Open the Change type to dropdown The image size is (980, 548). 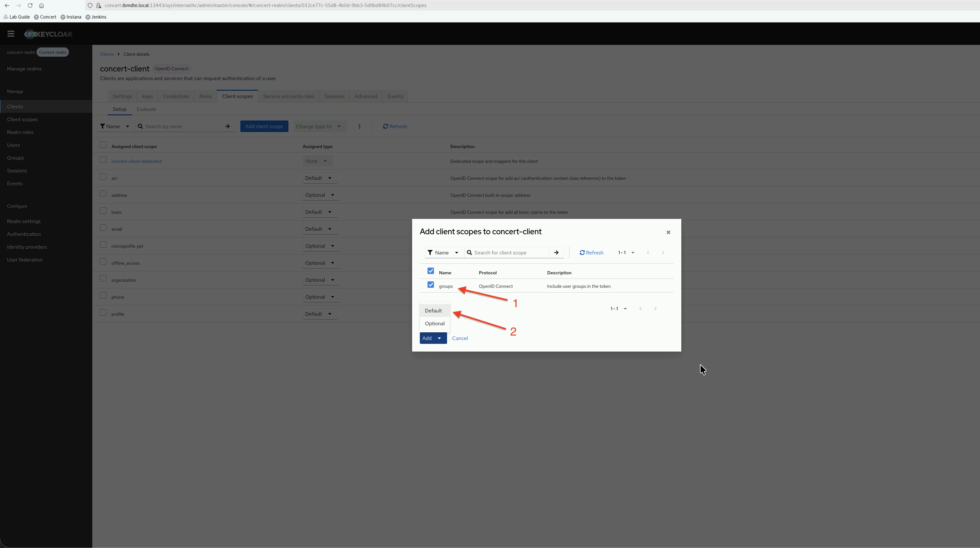point(320,126)
